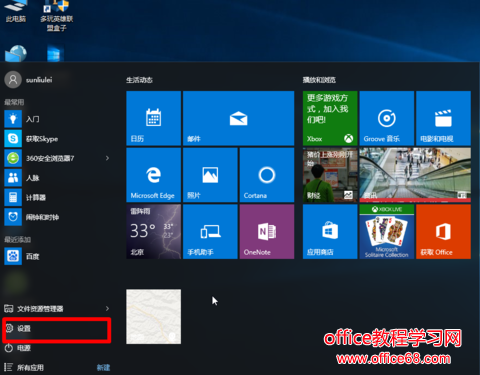
Task: Open the 电影和电视 tile
Action: tap(443, 118)
